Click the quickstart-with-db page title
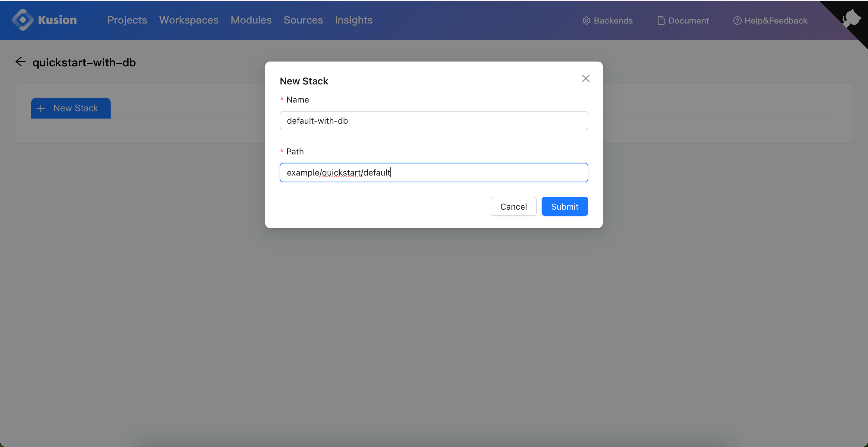 pyautogui.click(x=84, y=62)
